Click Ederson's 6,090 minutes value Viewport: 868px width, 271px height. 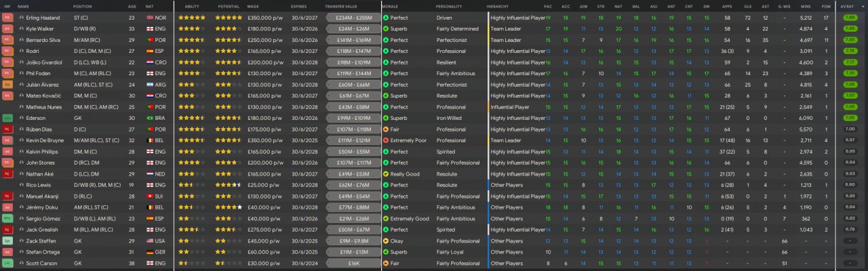[806, 118]
